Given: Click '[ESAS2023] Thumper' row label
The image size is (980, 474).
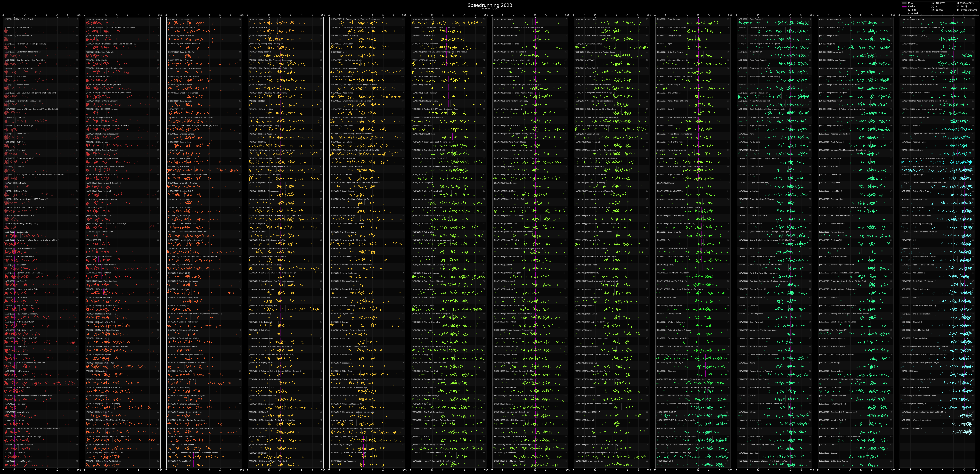Looking at the screenshot, I should [422, 85].
